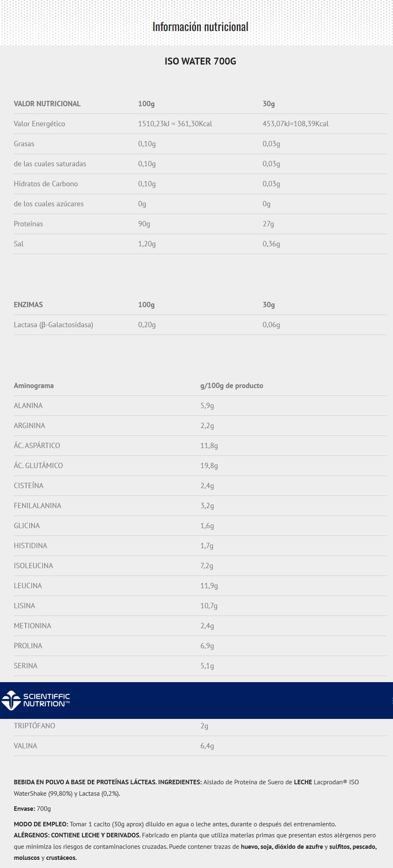Image resolution: width=393 pixels, height=868 pixels.
Task: Click the 'TRIPTÓFANO' row label
Action: (x=34, y=726)
